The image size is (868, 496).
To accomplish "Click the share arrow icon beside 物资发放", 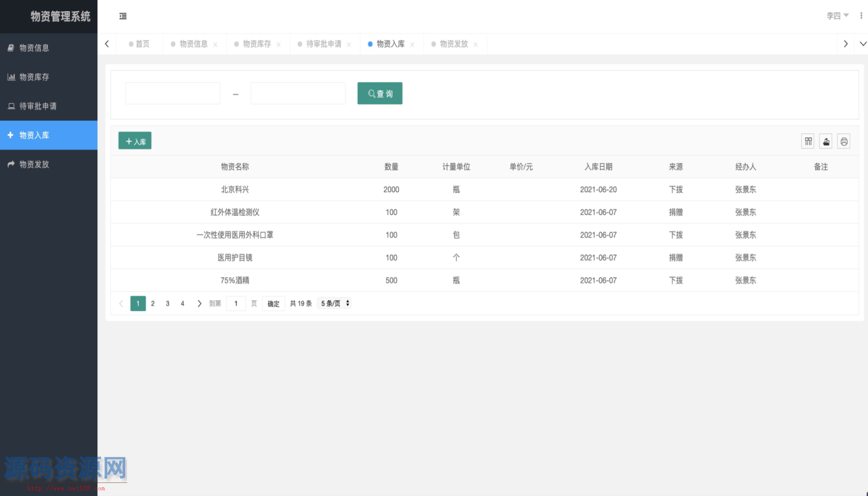I will point(11,164).
